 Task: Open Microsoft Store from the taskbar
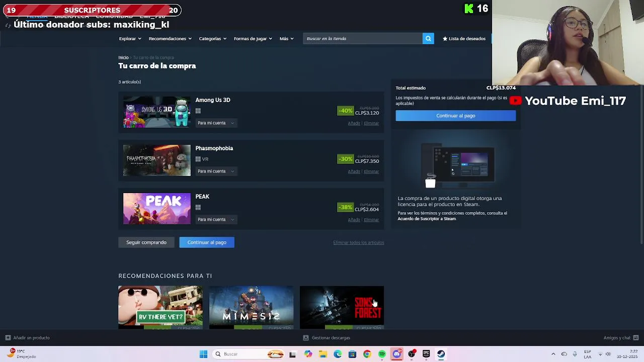point(352,354)
